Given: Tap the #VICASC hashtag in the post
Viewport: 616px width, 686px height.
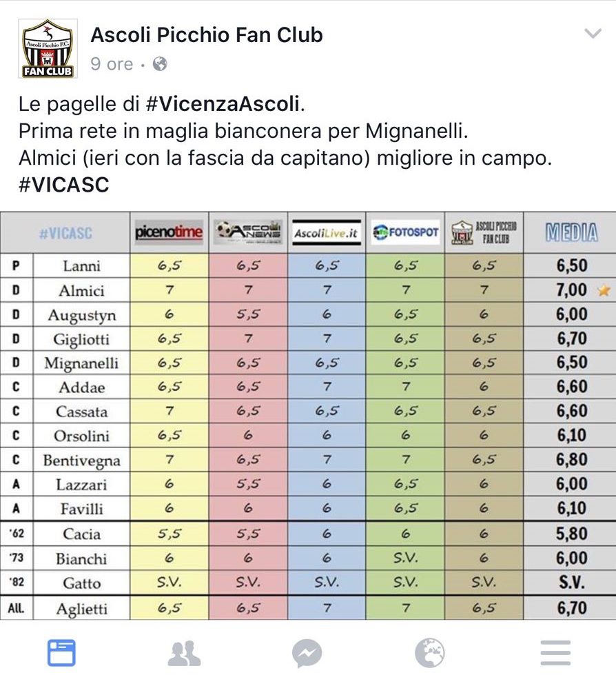Looking at the screenshot, I should tap(63, 185).
